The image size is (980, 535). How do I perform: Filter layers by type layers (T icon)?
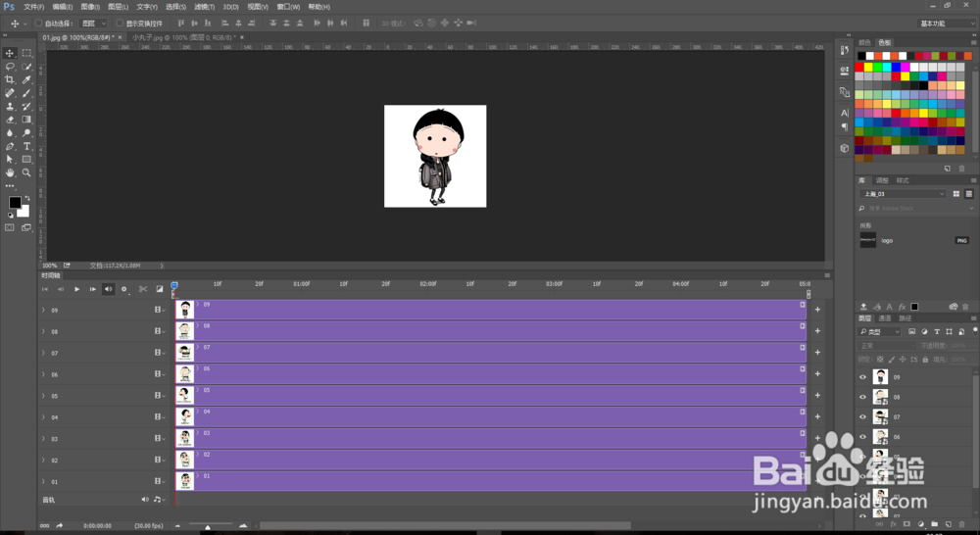[936, 331]
